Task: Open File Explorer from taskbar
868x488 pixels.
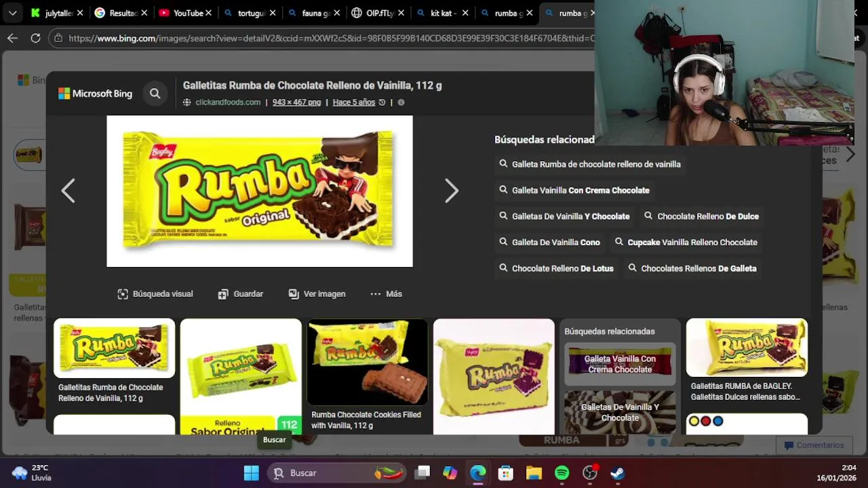Action: (x=534, y=473)
